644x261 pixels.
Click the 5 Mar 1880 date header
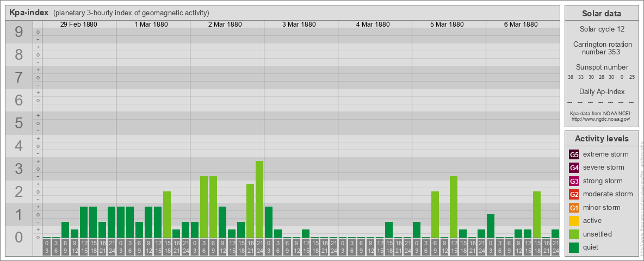point(447,24)
